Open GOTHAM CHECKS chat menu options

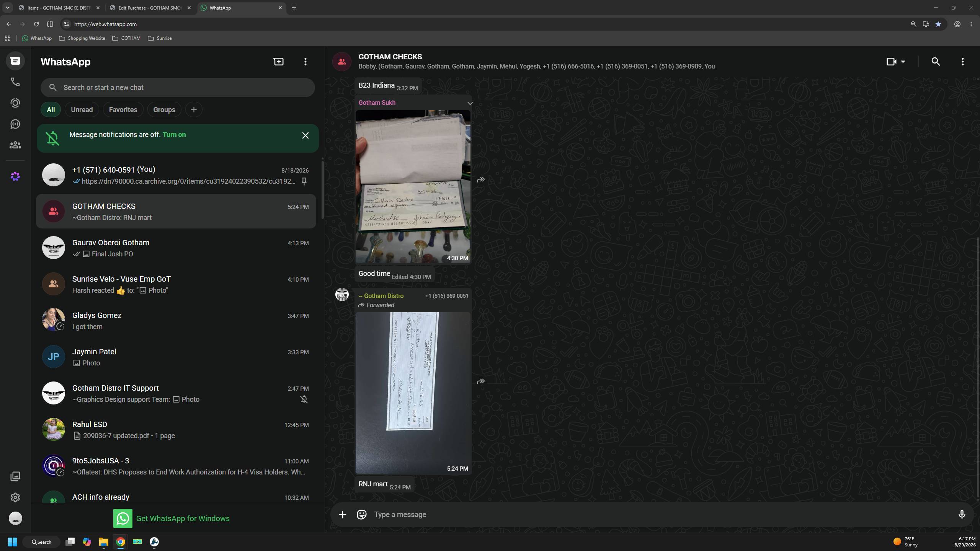(x=962, y=62)
